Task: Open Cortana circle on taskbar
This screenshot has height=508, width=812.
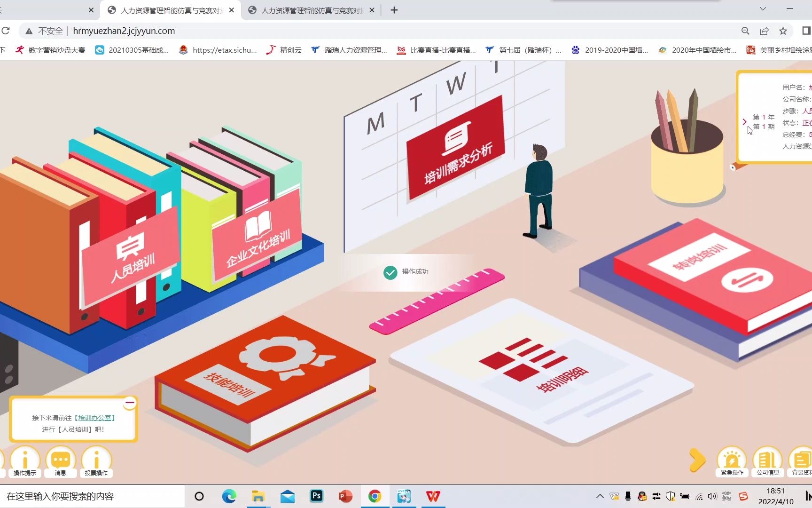Action: point(199,496)
